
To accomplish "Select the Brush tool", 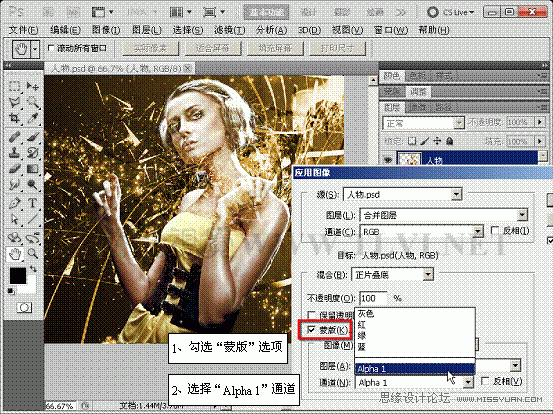I will point(33,136).
